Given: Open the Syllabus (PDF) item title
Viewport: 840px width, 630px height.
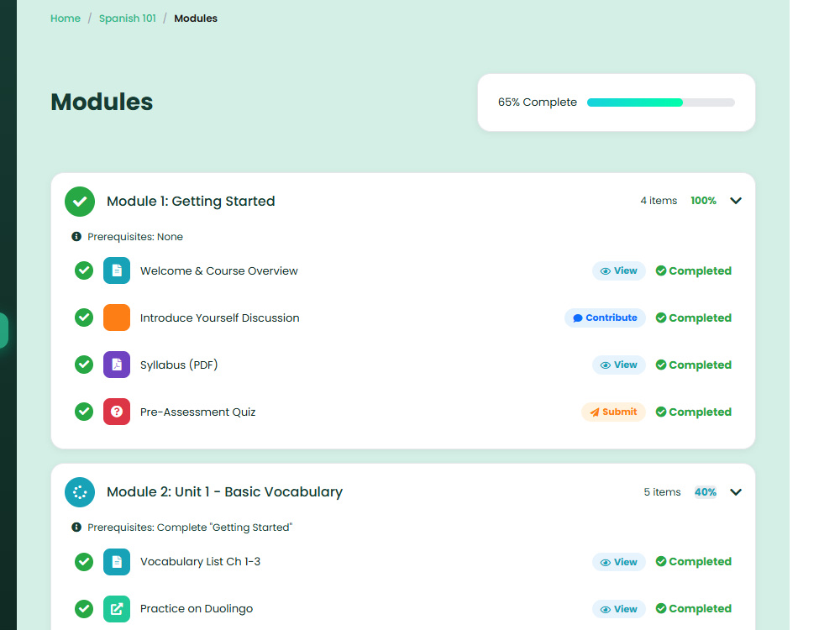Looking at the screenshot, I should tap(179, 365).
